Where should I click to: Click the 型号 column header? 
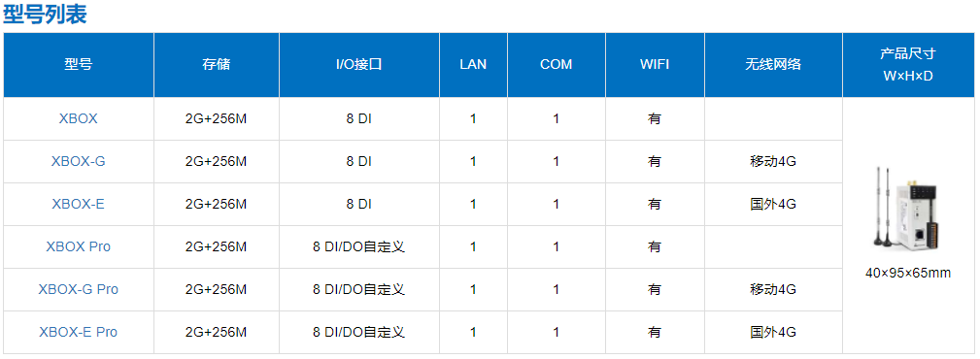click(78, 64)
